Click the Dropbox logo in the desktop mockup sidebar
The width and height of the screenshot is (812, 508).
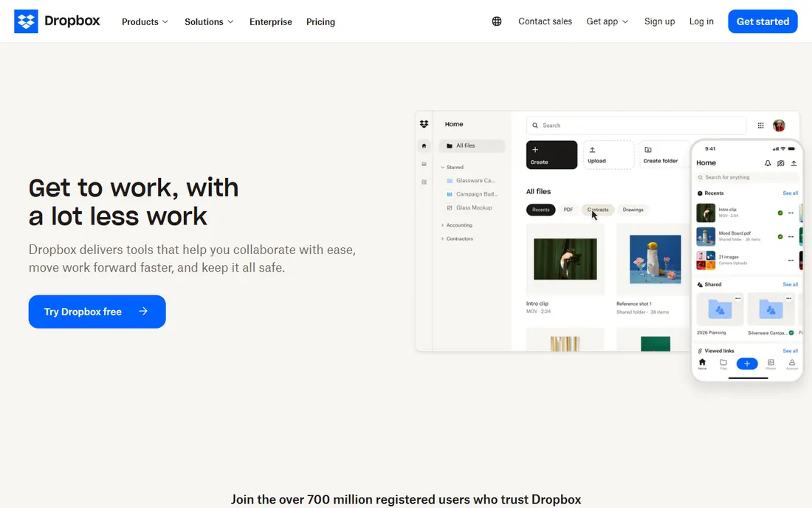(x=424, y=124)
